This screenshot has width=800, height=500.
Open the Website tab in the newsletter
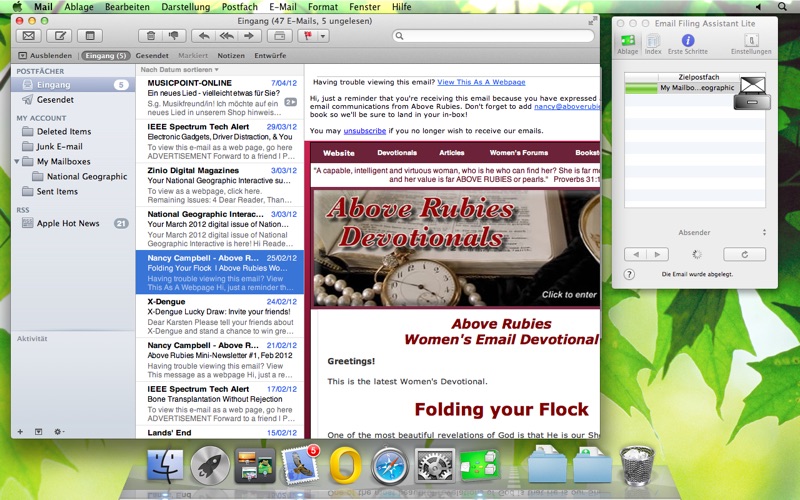[x=338, y=153]
